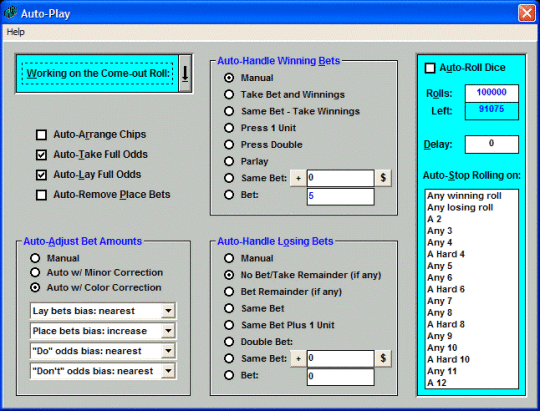The width and height of the screenshot is (540, 411).
Task: Select Any 7 in auto-stop list
Action: (471, 301)
